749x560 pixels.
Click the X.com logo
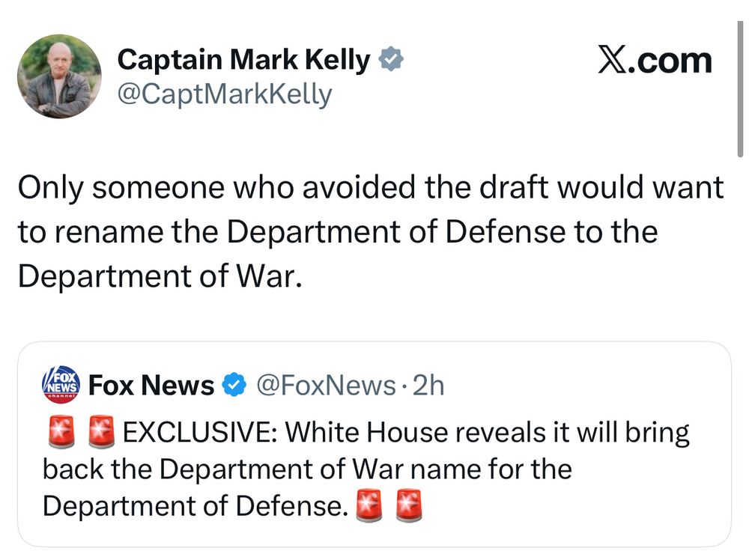[x=654, y=61]
